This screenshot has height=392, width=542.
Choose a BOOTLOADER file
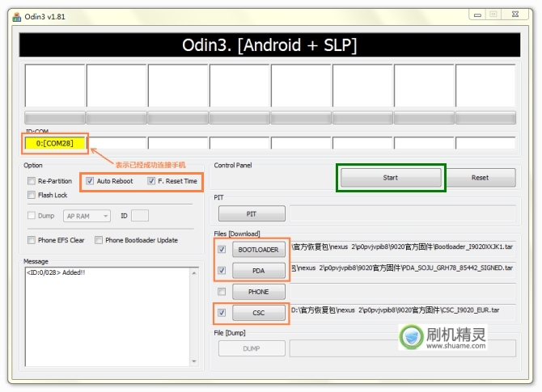(x=259, y=250)
